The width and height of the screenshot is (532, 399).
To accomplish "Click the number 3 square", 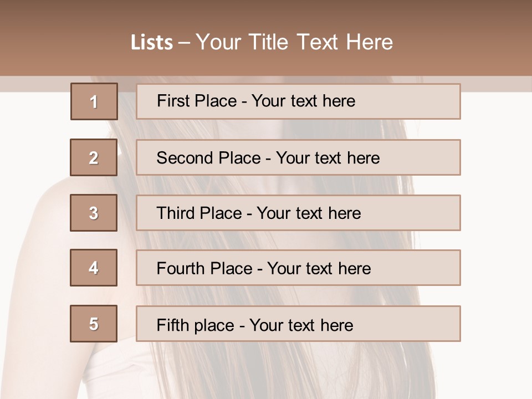I will point(94,213).
